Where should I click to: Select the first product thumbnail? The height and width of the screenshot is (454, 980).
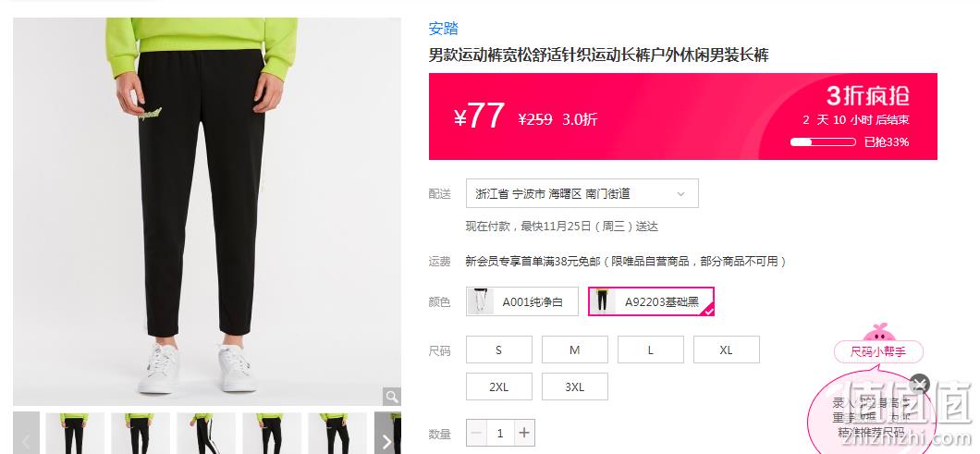[75, 433]
